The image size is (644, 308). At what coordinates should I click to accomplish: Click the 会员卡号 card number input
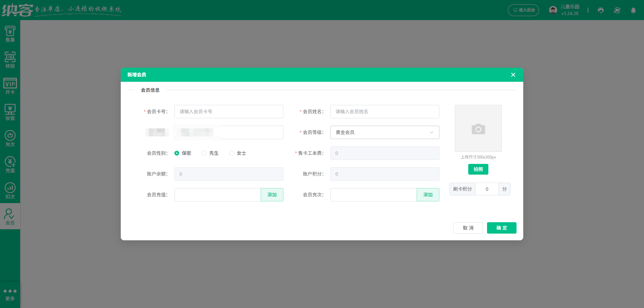coord(228,112)
